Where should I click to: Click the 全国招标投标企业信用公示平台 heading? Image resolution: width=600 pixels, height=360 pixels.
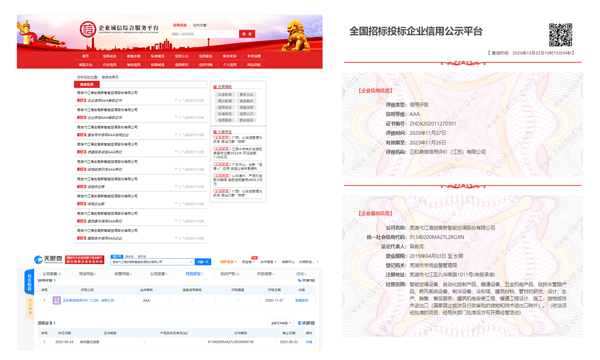pyautogui.click(x=416, y=31)
